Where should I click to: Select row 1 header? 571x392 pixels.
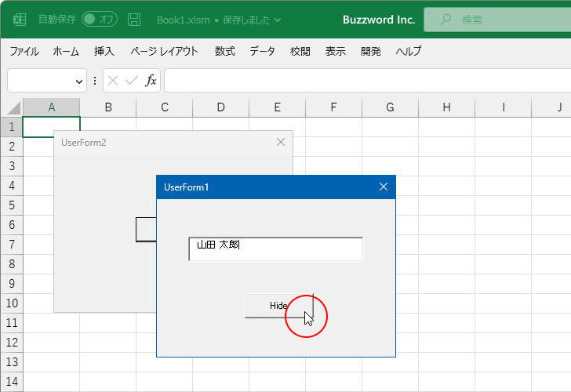pos(12,127)
